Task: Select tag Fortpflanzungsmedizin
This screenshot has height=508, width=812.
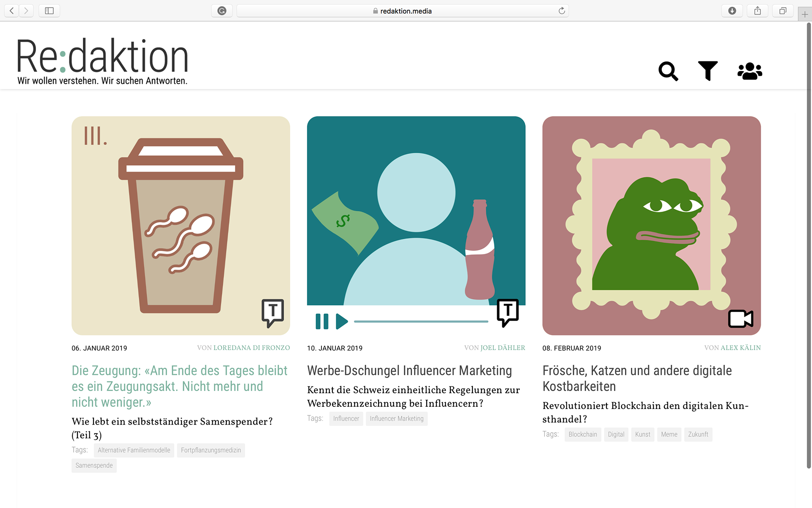Action: [x=211, y=450]
